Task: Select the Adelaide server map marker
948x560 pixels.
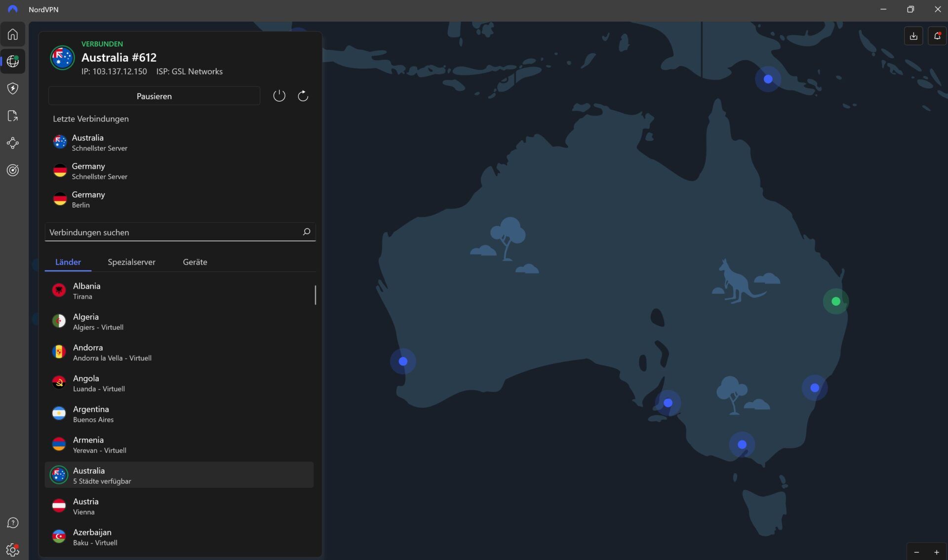Action: tap(668, 403)
